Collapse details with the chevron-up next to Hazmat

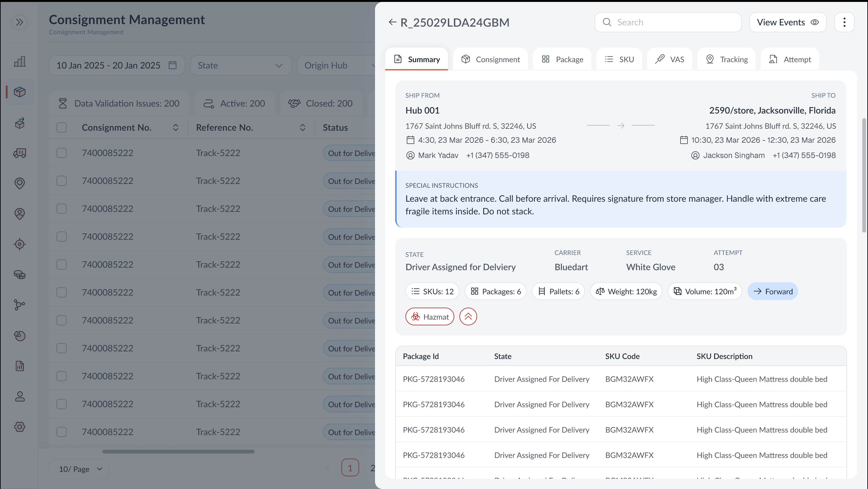coord(468,316)
